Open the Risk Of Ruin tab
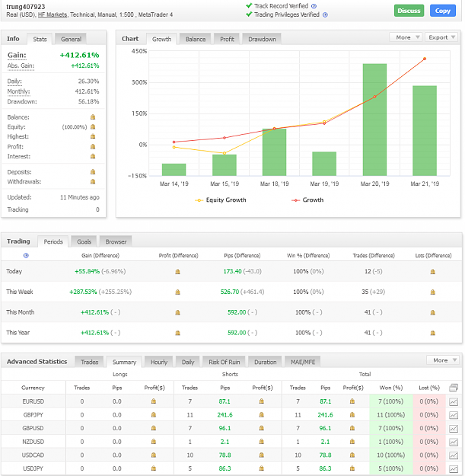The width and height of the screenshot is (465, 476). tap(225, 362)
